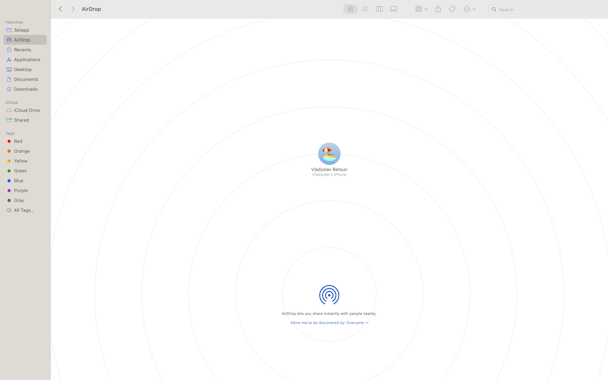Go forward with the right chevron
Image resolution: width=608 pixels, height=380 pixels.
click(x=73, y=9)
